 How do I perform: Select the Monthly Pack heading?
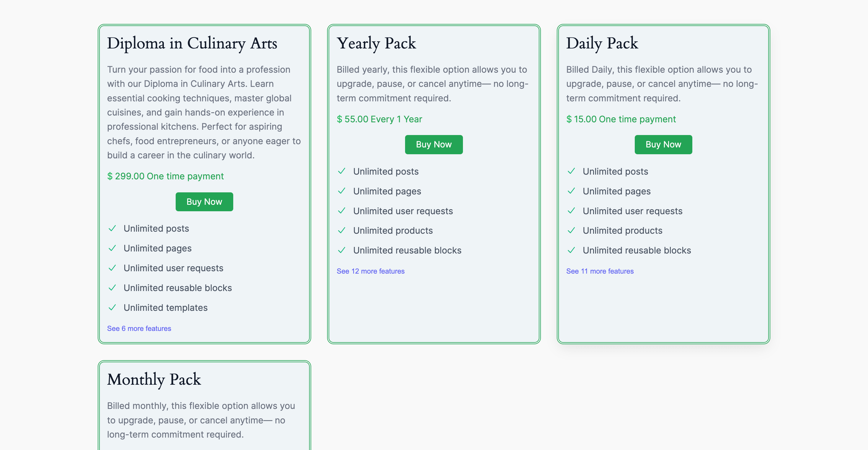(x=154, y=379)
